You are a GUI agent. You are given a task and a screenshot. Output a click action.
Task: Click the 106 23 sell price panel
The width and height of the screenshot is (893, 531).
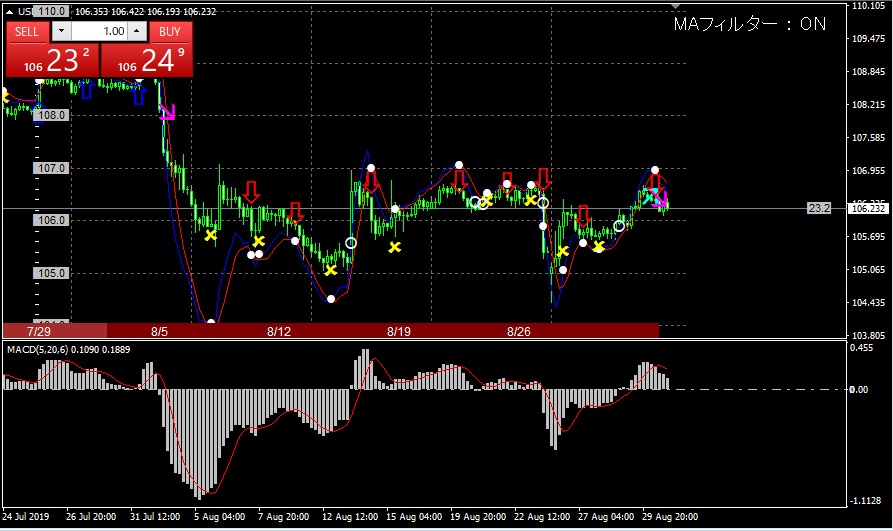[53, 60]
